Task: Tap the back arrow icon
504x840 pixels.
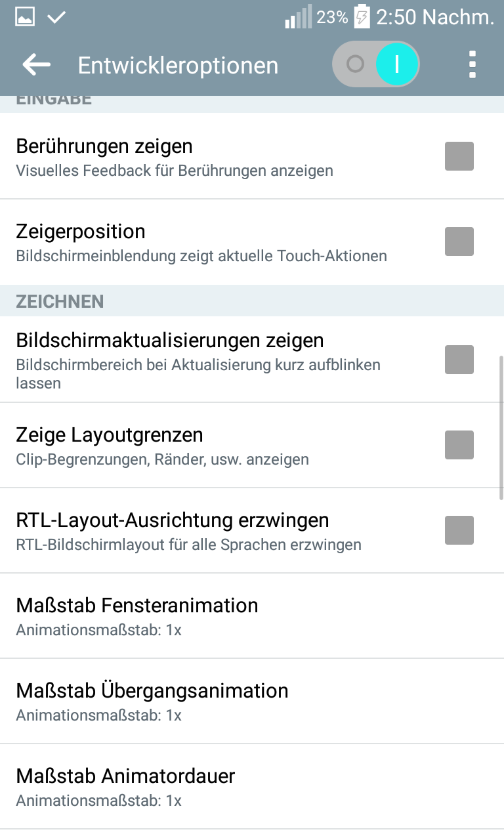Action: pyautogui.click(x=36, y=64)
